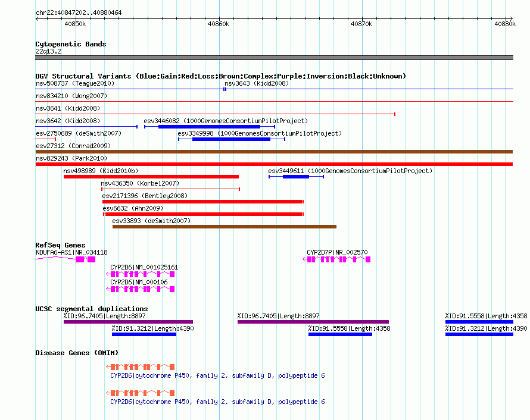Open gene label CYP2D6|NM_001025161
The height and width of the screenshot is (420, 530).
(144, 267)
